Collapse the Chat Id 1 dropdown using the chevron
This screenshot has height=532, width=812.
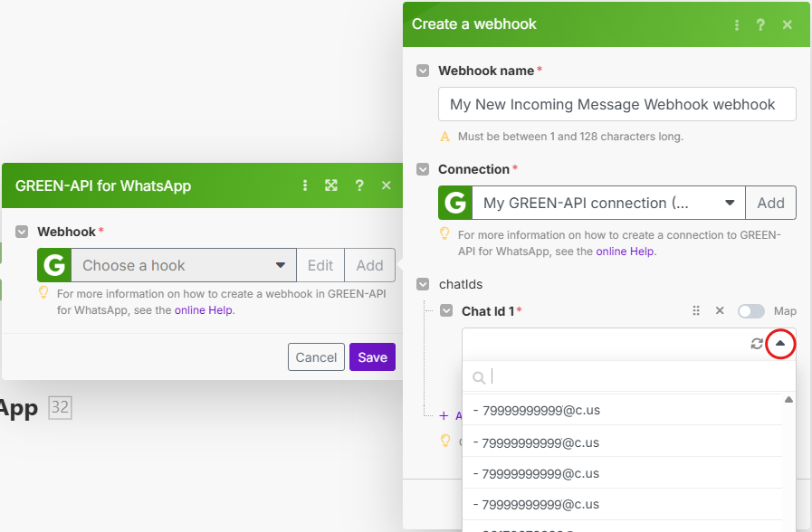(779, 344)
